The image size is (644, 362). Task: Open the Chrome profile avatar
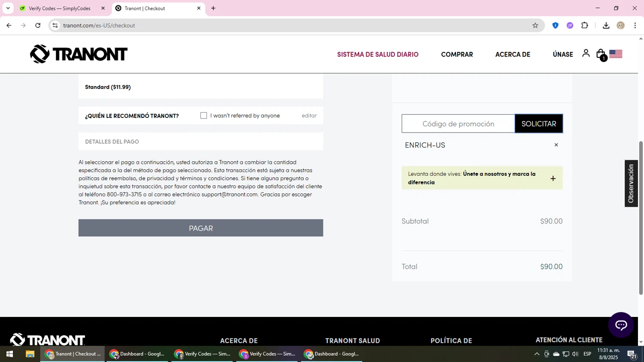(620, 25)
